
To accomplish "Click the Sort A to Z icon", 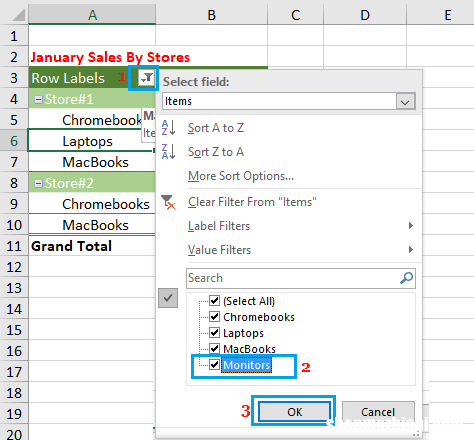I will coord(168,128).
